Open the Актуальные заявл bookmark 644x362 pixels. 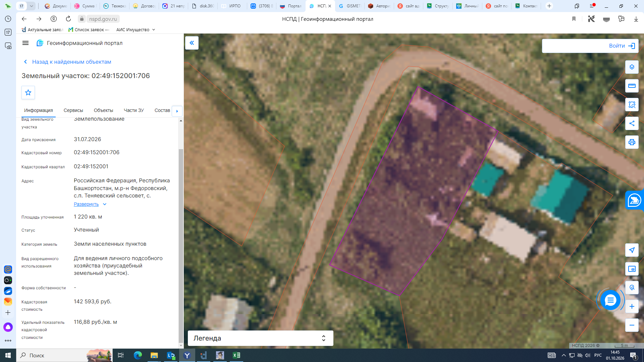click(42, 30)
